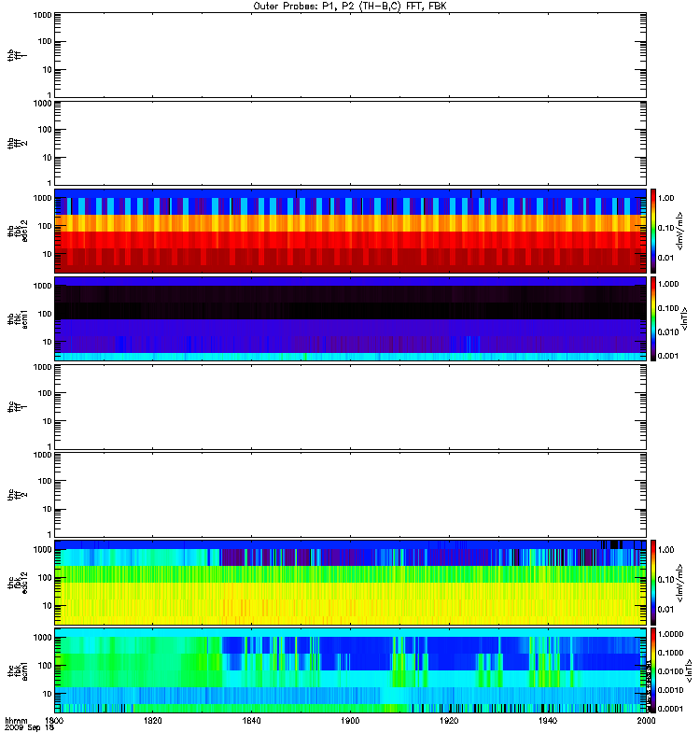Click '0.1000' on thc scm1 color bar

coord(670,653)
